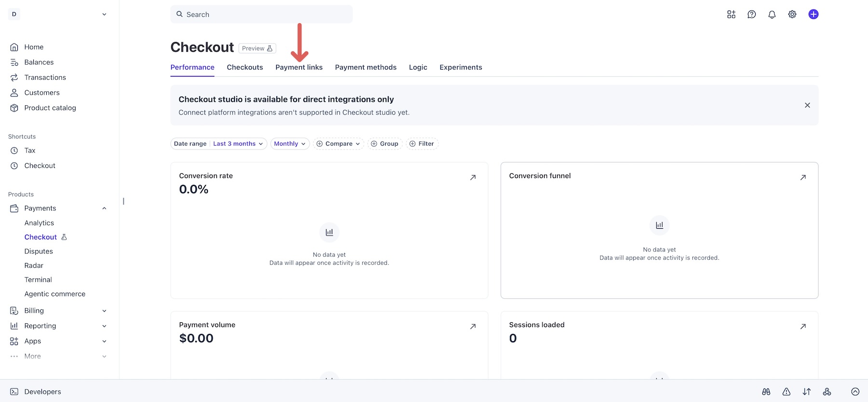Click the Reporting bar chart icon
This screenshot has width=868, height=402.
[x=14, y=326]
